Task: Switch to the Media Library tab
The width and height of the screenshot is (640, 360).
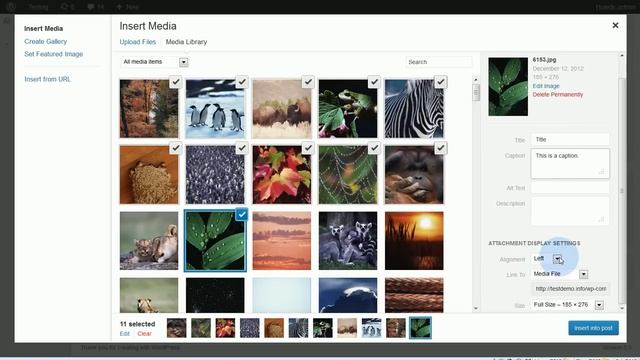Action: pyautogui.click(x=186, y=42)
